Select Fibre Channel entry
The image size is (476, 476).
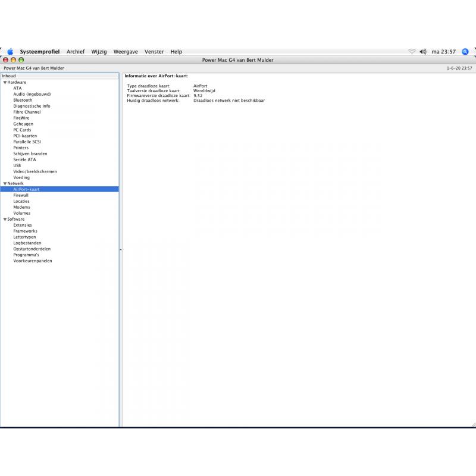click(x=27, y=112)
